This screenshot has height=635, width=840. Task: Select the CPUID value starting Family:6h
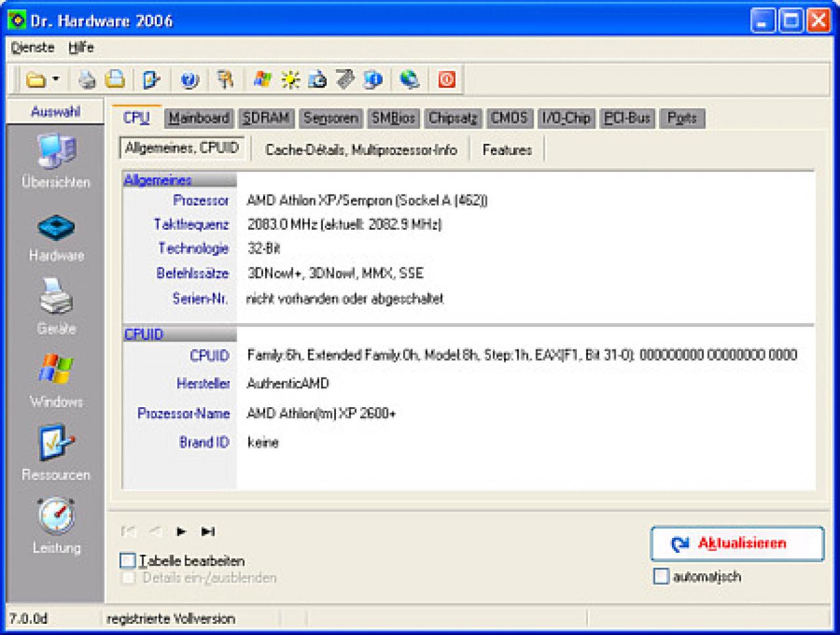[522, 355]
